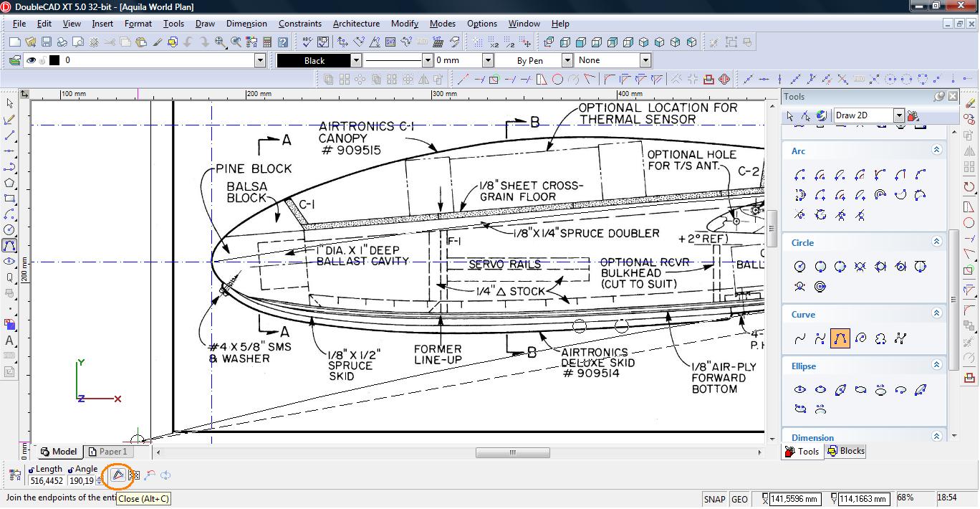Switch to the Blocks palette tab
Screen dimensions: 980x509
846,451
